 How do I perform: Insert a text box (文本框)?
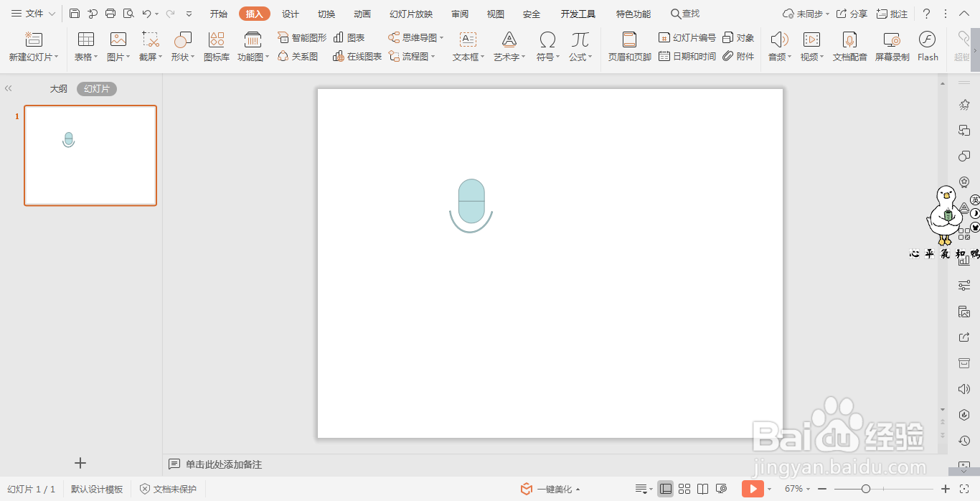[x=468, y=47]
